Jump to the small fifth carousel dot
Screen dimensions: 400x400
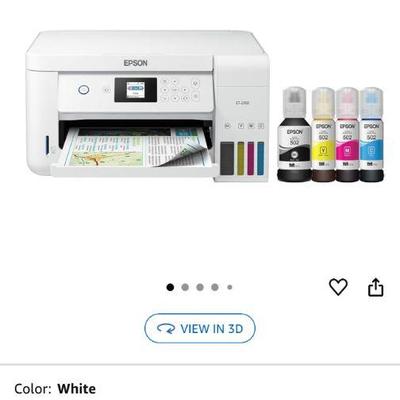[230, 287]
